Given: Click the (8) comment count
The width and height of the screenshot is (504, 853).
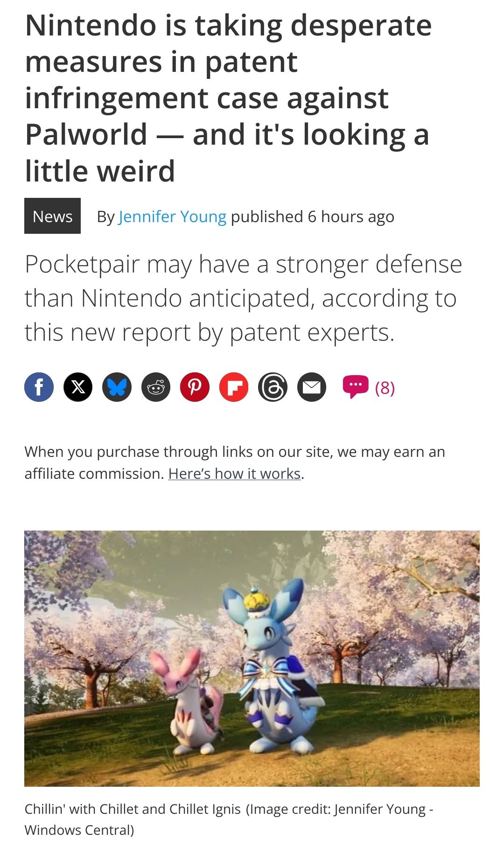Looking at the screenshot, I should pyautogui.click(x=385, y=388).
